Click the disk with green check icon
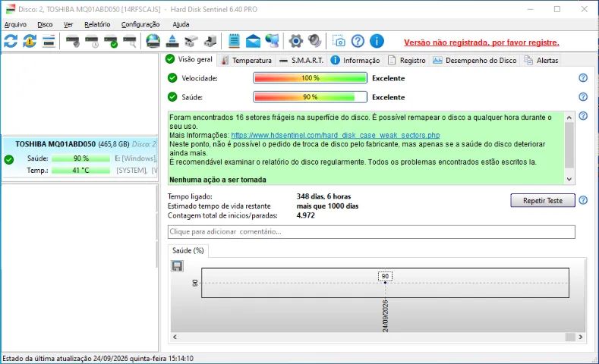The height and width of the screenshot is (364, 599). [111, 41]
